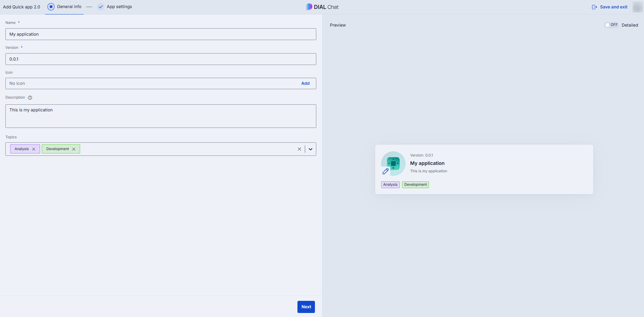Expand the Topics dropdown arrow

311,149
